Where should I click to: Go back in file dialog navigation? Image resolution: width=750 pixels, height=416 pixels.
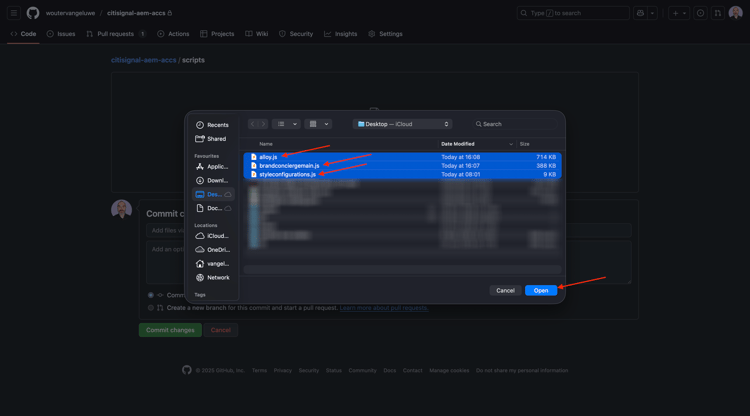click(x=253, y=124)
